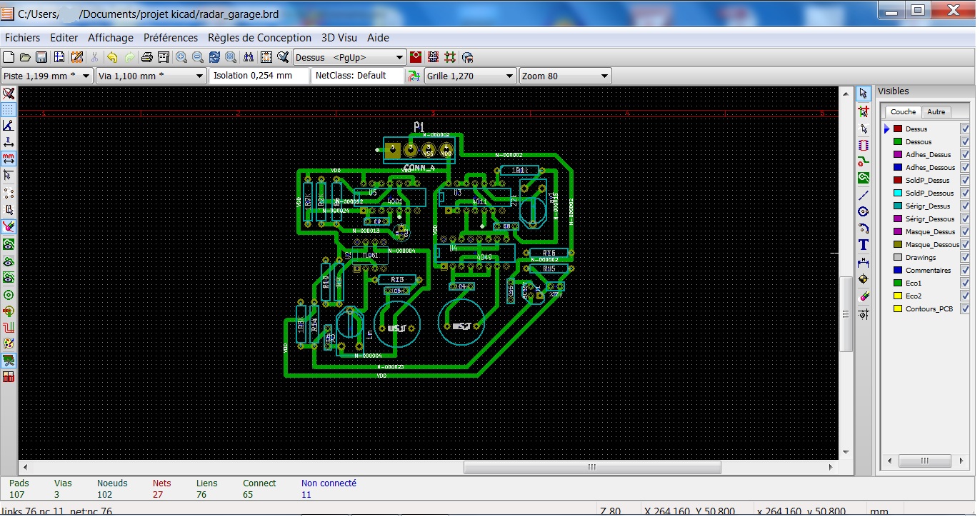
Task: Click the Save board floppy disk icon
Action: 41,57
